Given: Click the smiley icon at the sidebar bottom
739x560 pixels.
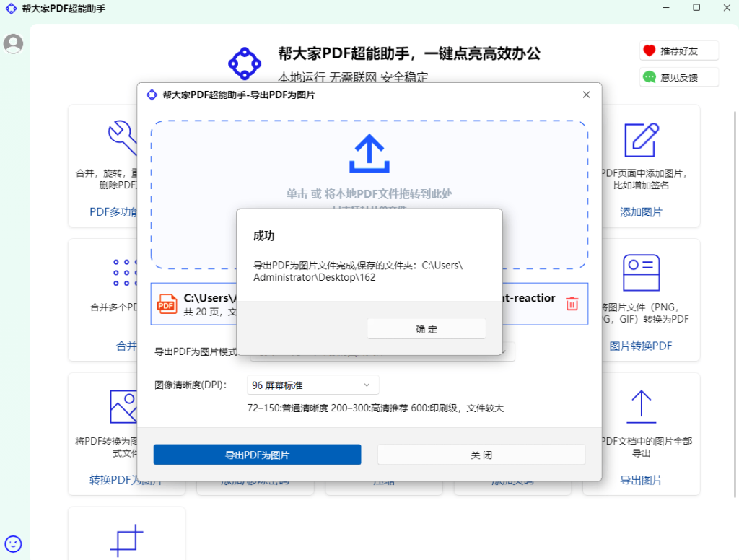Looking at the screenshot, I should (x=13, y=543).
